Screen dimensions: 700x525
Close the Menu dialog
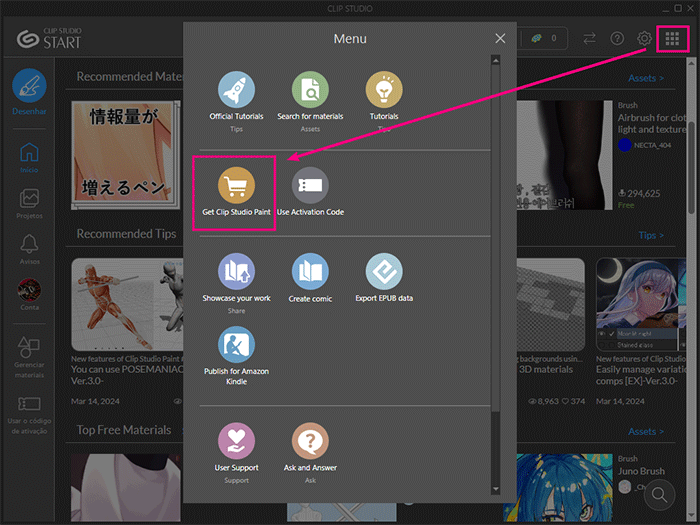tap(500, 39)
